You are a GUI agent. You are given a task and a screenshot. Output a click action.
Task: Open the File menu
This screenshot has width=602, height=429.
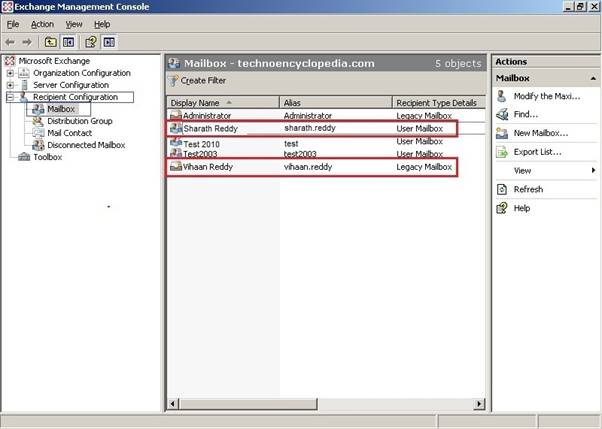click(x=13, y=24)
